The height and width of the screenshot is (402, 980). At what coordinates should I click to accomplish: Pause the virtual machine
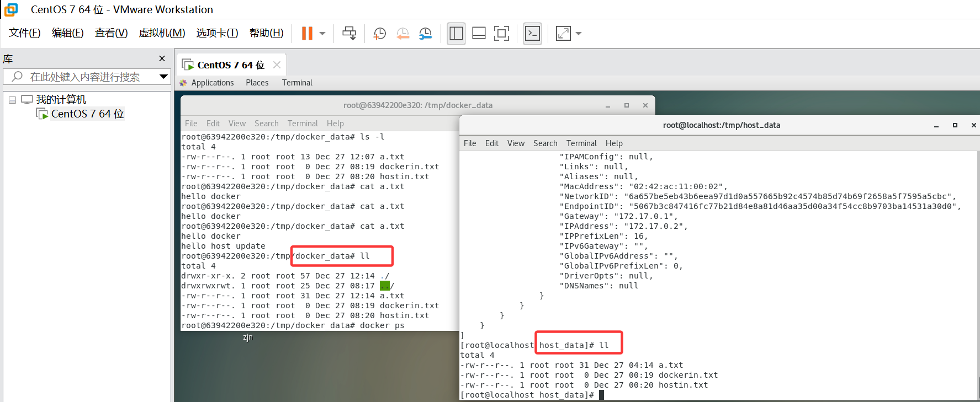[307, 34]
